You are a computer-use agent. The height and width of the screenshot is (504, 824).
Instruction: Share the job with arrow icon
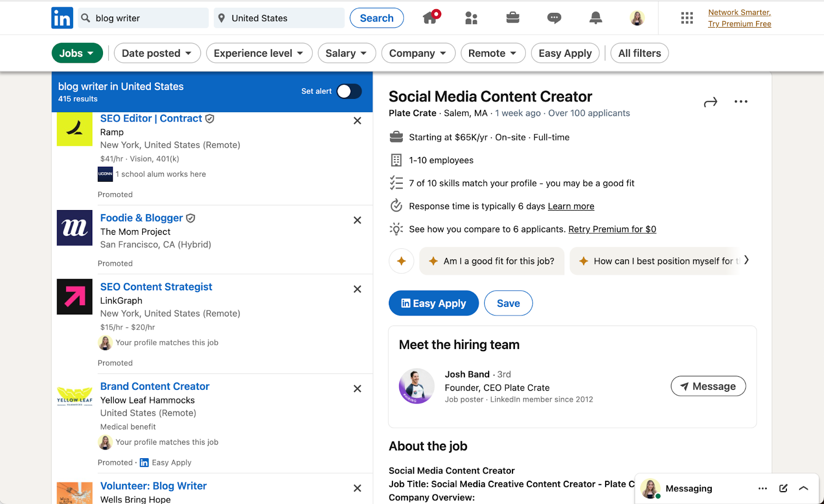coord(711,102)
